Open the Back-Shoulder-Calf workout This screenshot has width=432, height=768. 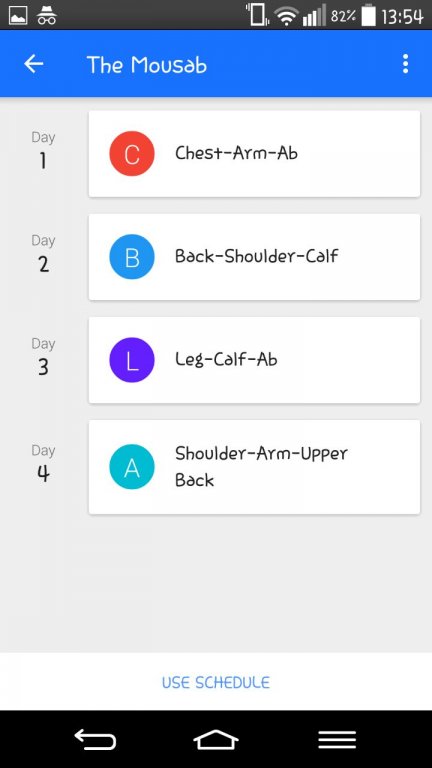[254, 257]
